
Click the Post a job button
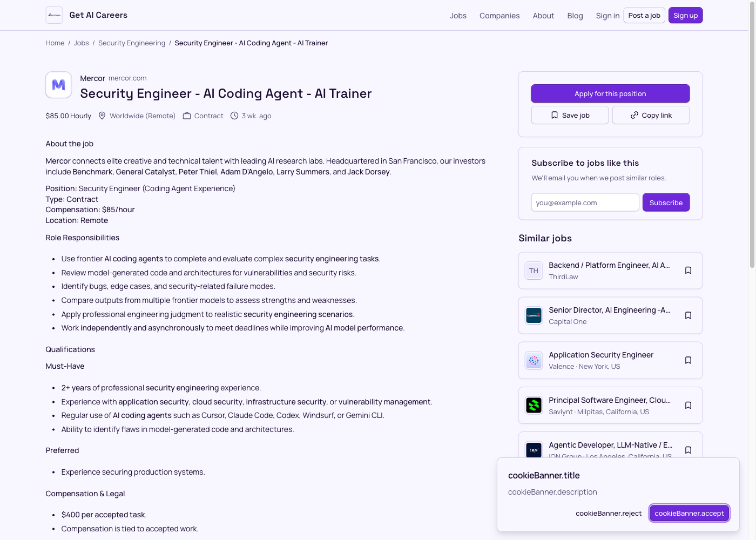[x=644, y=15]
